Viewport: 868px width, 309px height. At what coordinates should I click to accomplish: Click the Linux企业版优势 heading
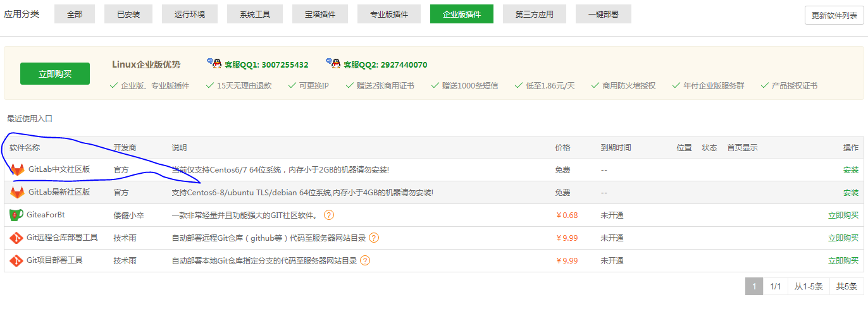[146, 64]
